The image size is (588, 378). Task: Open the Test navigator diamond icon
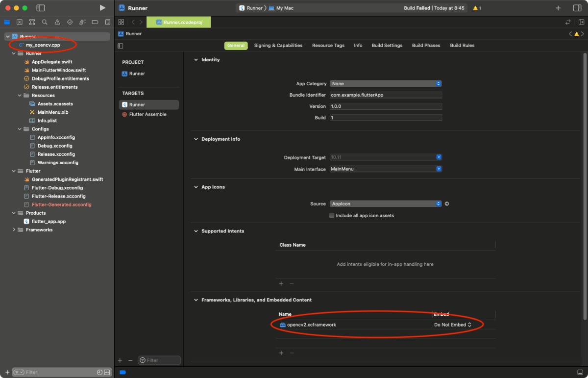tap(70, 22)
